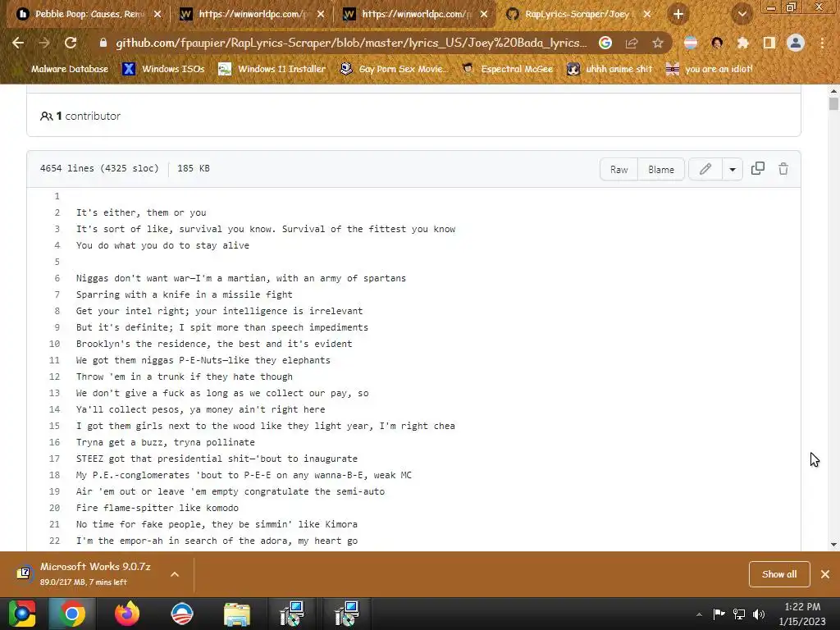Image resolution: width=840 pixels, height=630 pixels.
Task: Expand the download item options chevron
Action: pyautogui.click(x=175, y=574)
